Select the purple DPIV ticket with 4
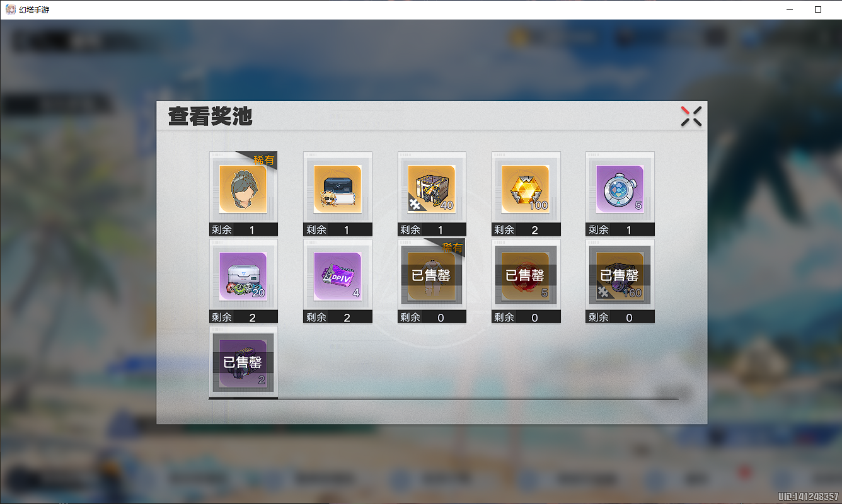Image resolution: width=842 pixels, height=504 pixels. pos(338,277)
